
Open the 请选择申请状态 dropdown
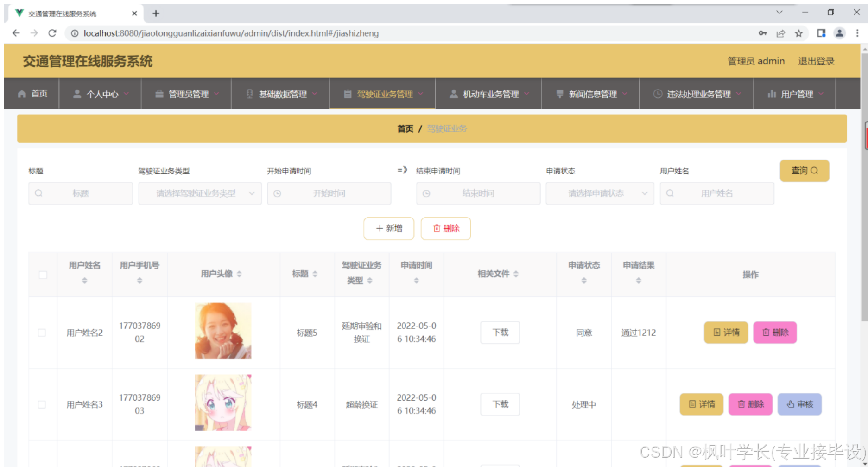point(600,193)
